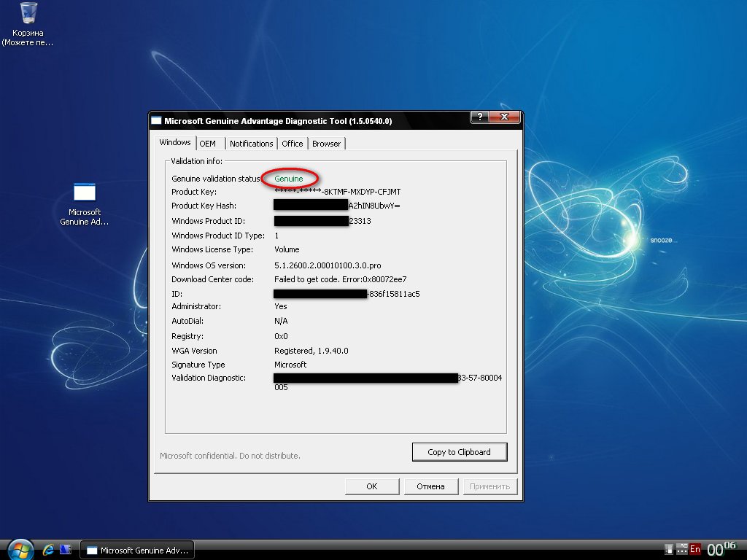Click the WGA Version 'Registered, 1.9.40.0' value
Image resolution: width=747 pixels, height=560 pixels.
point(311,351)
